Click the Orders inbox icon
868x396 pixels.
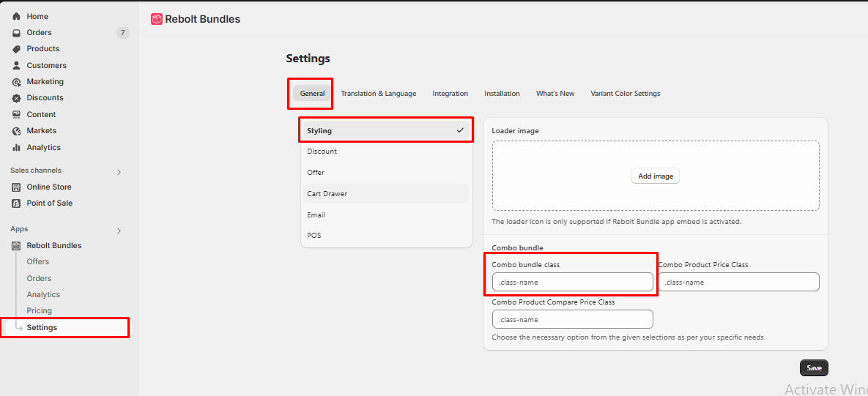click(x=16, y=33)
